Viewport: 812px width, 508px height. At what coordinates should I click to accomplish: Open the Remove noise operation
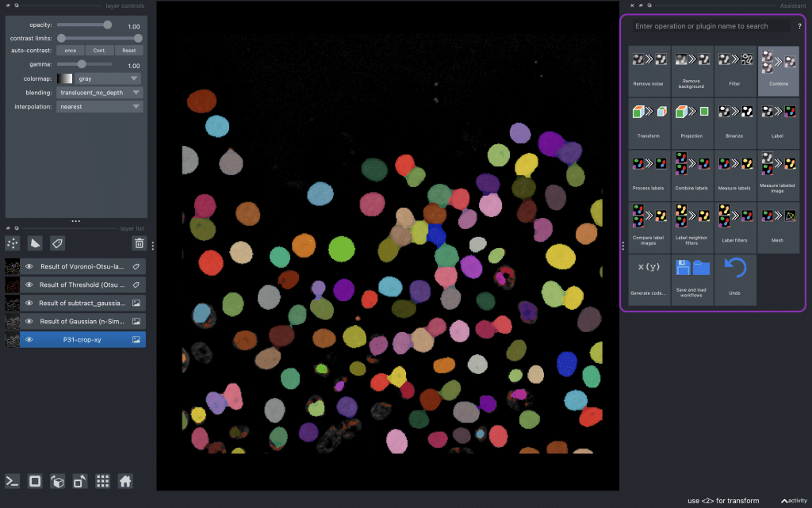(649, 70)
